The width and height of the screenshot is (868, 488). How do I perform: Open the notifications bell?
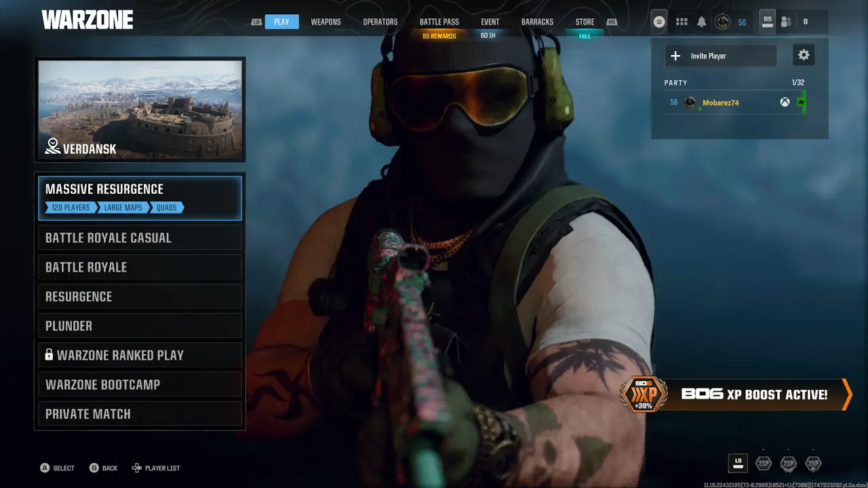pos(701,22)
